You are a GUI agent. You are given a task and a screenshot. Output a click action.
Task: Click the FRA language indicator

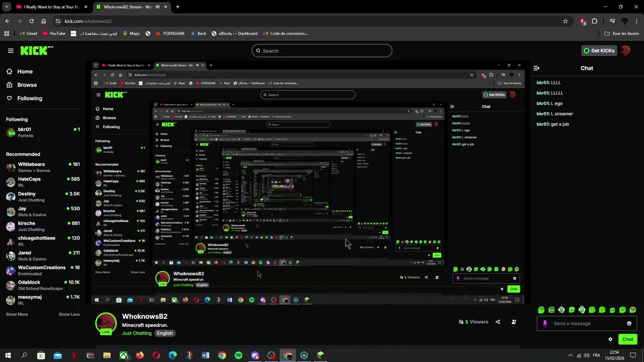pos(597,355)
